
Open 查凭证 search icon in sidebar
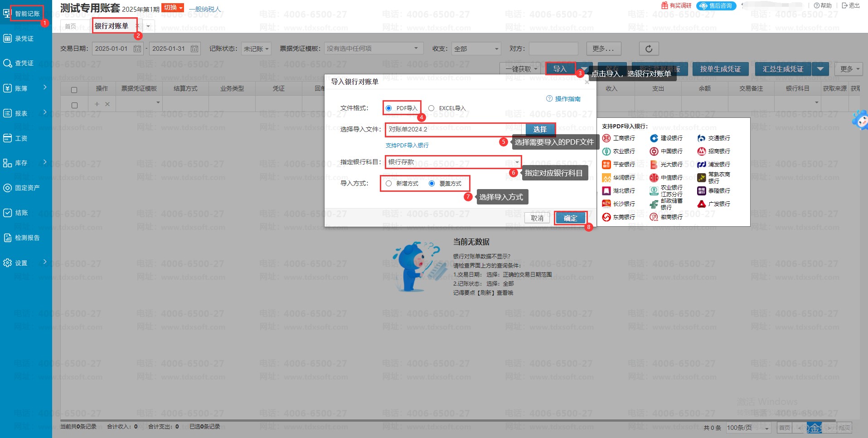pos(8,63)
